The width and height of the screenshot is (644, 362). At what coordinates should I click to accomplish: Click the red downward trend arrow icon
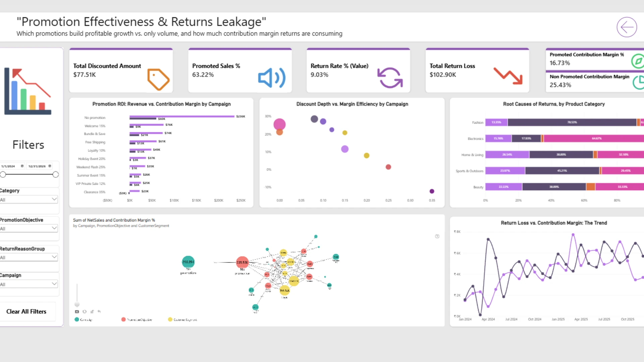click(x=508, y=76)
